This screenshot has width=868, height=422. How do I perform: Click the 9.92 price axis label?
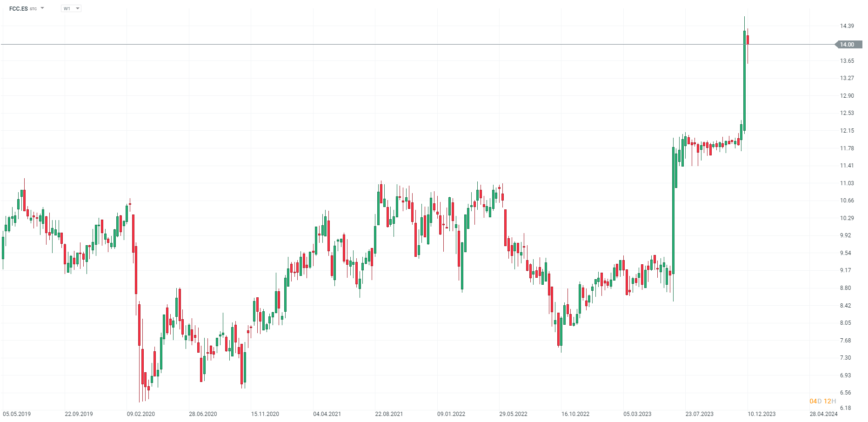click(x=845, y=235)
